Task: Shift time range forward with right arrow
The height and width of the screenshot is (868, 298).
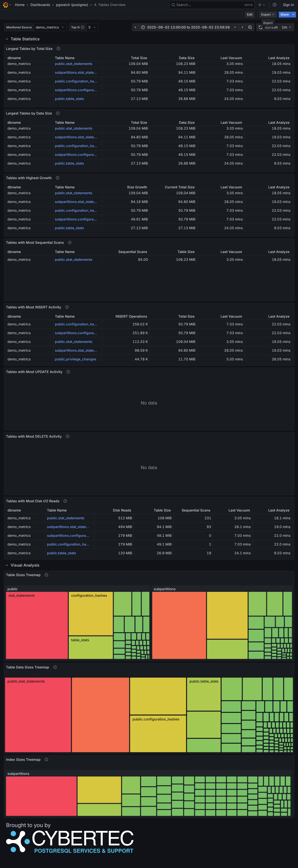Action: (x=242, y=27)
